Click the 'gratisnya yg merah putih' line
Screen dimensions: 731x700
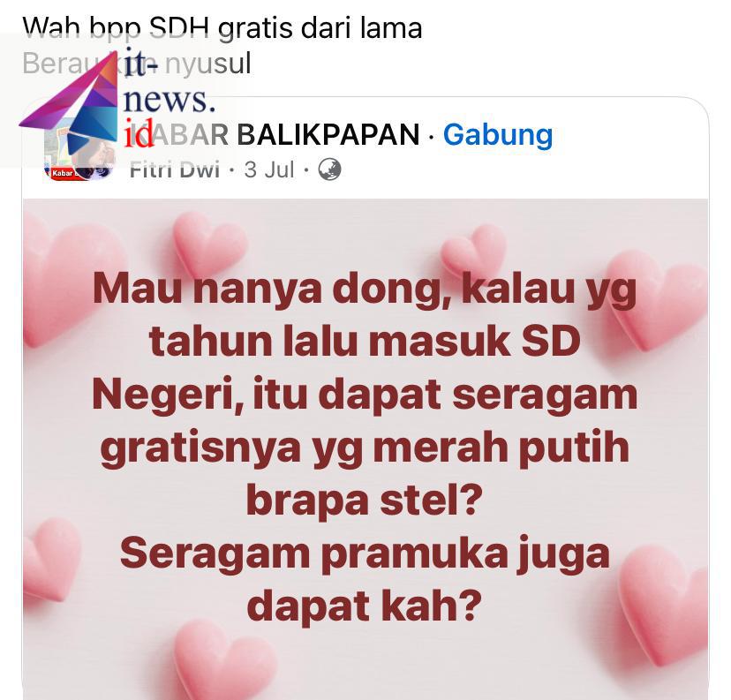pos(365,448)
